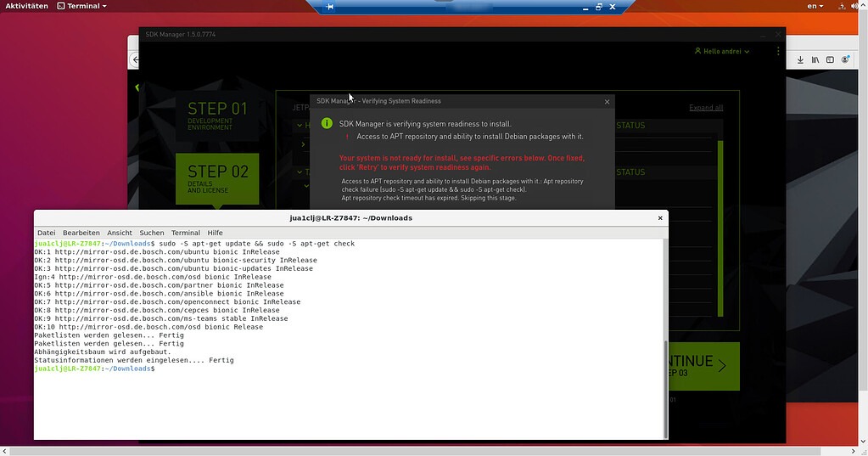Open the Hilfe menu in the terminal

[216, 233]
